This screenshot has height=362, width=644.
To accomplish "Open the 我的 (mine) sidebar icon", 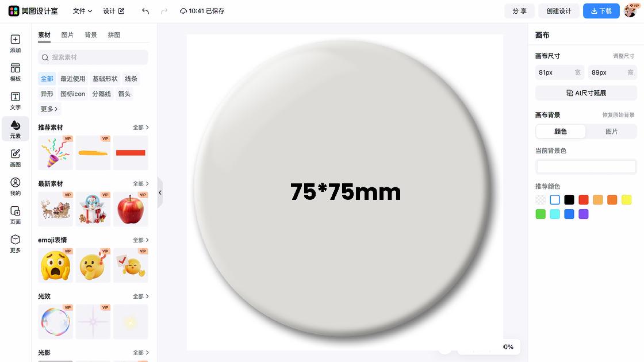I will [15, 186].
